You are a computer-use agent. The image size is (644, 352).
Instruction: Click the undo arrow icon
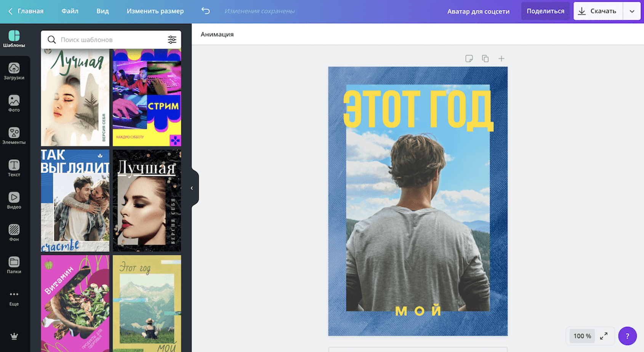coord(206,11)
